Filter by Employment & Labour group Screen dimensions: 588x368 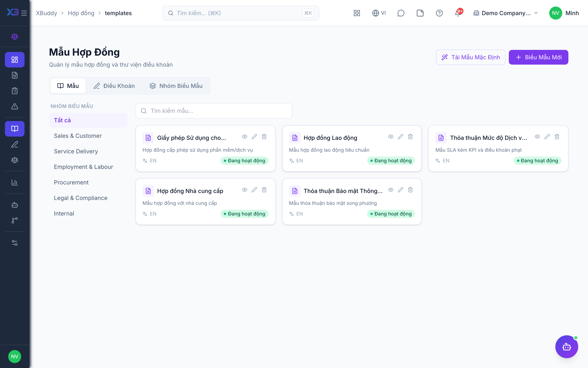pos(88,167)
